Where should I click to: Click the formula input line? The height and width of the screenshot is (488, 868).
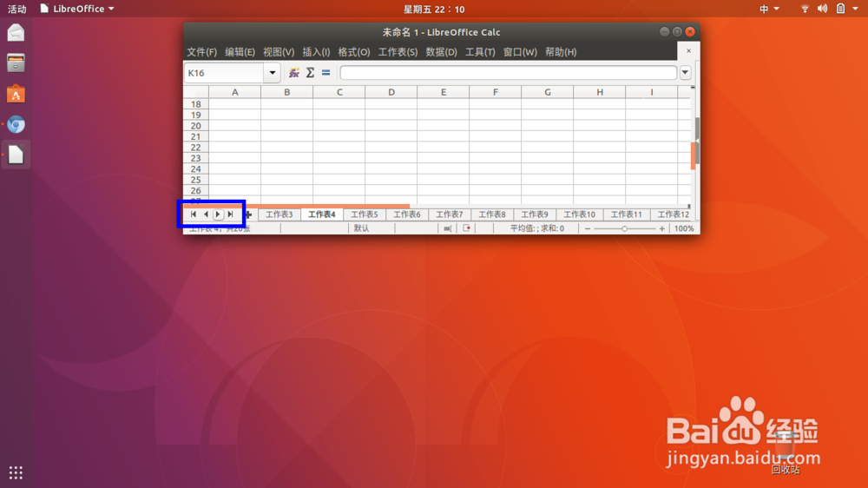tap(508, 73)
